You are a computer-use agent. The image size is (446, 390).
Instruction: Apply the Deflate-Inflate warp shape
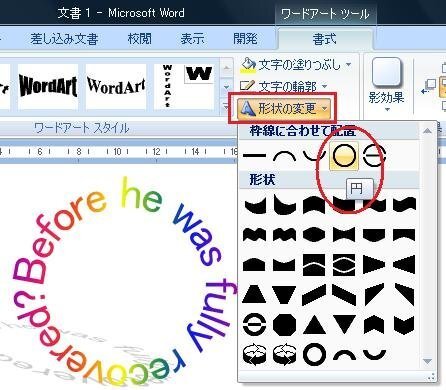(314, 265)
